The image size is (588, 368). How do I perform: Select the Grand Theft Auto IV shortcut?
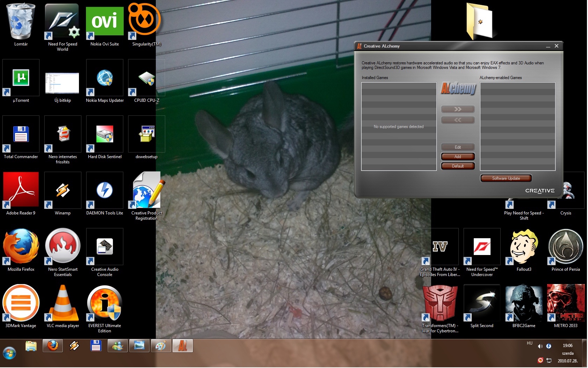(x=440, y=253)
